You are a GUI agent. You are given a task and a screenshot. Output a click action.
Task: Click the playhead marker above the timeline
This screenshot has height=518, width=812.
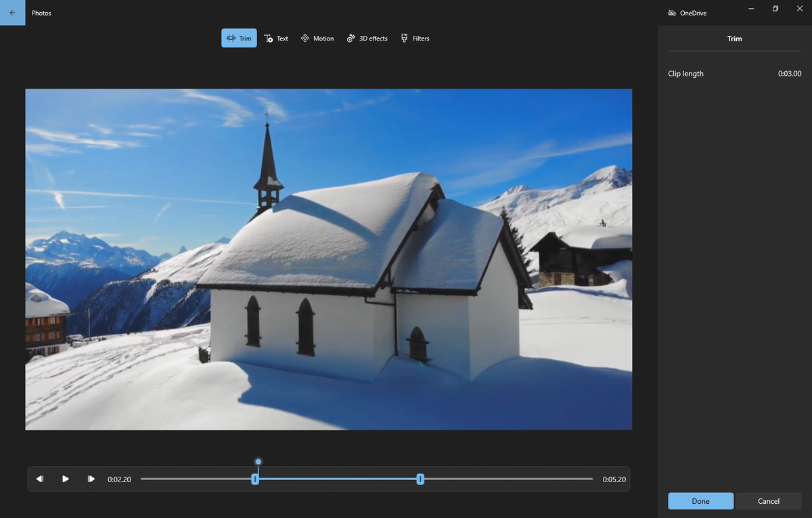click(258, 461)
